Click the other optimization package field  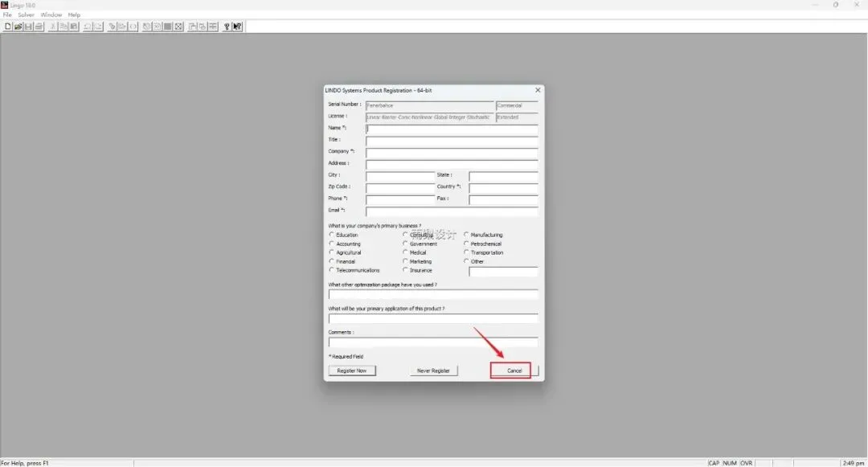coord(433,294)
